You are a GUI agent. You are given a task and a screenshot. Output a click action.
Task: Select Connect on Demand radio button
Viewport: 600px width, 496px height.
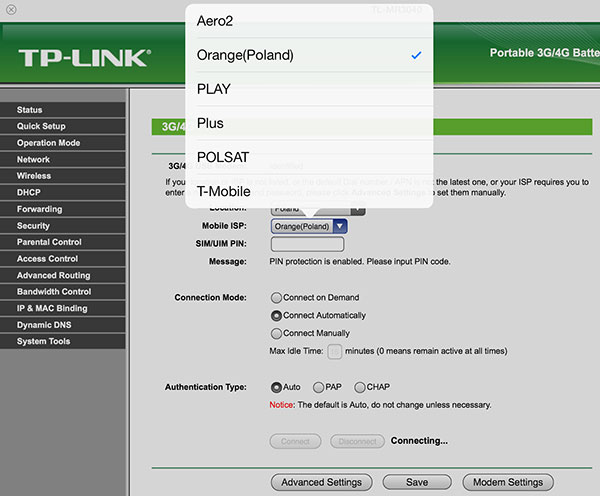(x=276, y=297)
